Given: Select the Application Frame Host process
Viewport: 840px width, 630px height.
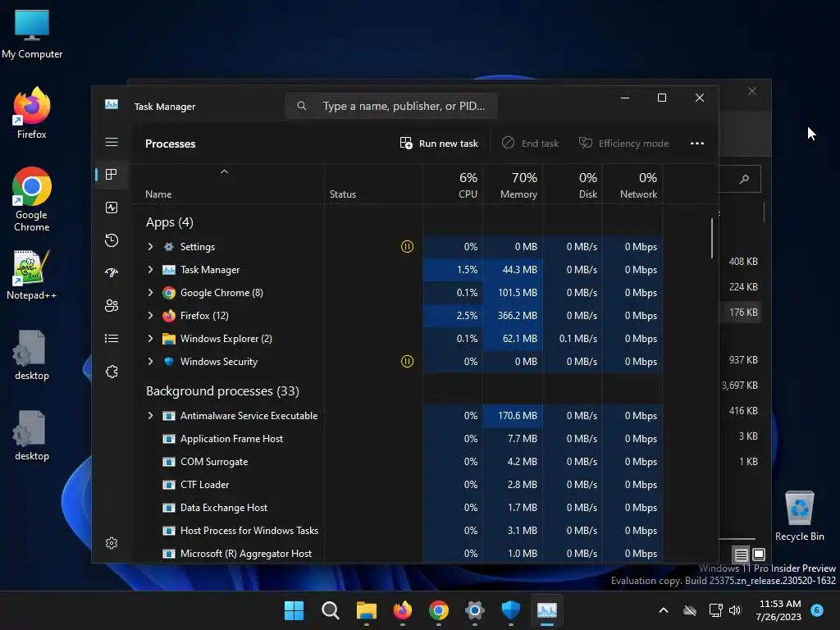Looking at the screenshot, I should [x=398, y=439].
